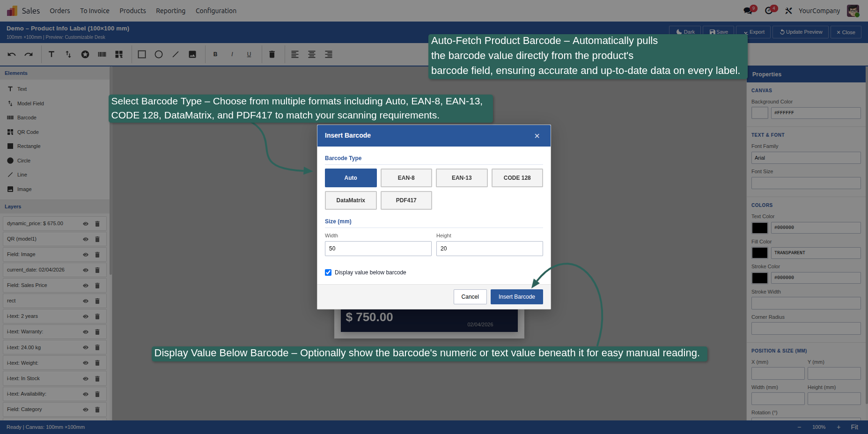The width and height of the screenshot is (868, 434).
Task: Toggle bold formatting in toolbar
Action: (215, 54)
